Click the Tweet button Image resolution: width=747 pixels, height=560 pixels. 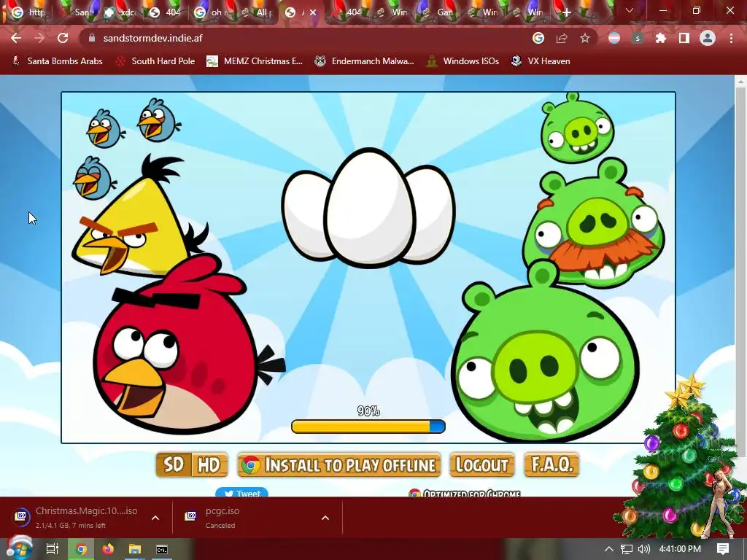(242, 492)
